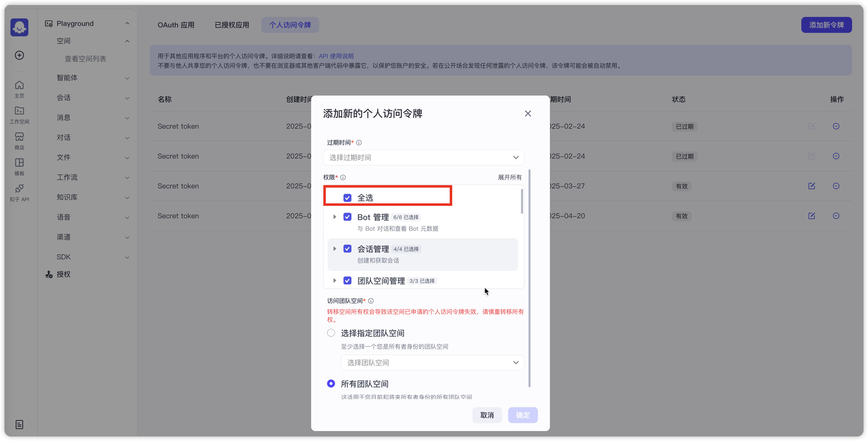
Task: Click the 取消 button
Action: tap(486, 415)
